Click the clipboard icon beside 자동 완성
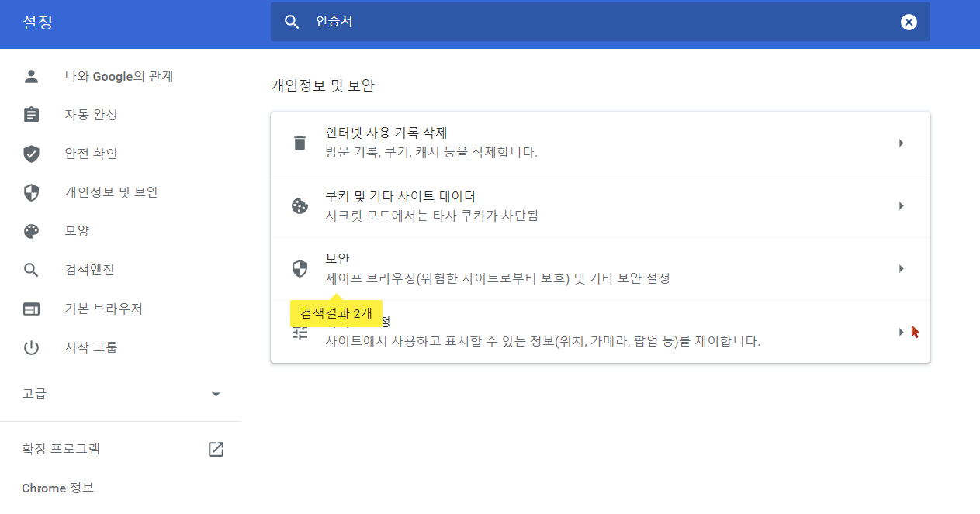This screenshot has width=980, height=514. pos(31,115)
